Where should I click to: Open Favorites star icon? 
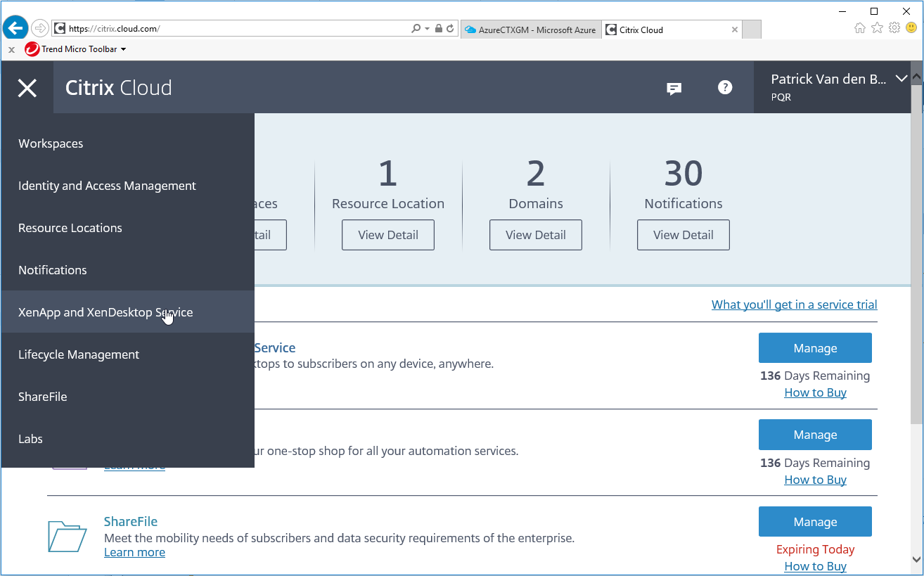[877, 28]
